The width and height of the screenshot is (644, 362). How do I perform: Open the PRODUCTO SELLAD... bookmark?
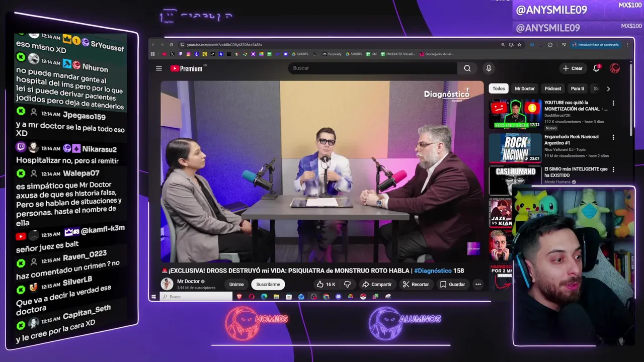[398, 54]
